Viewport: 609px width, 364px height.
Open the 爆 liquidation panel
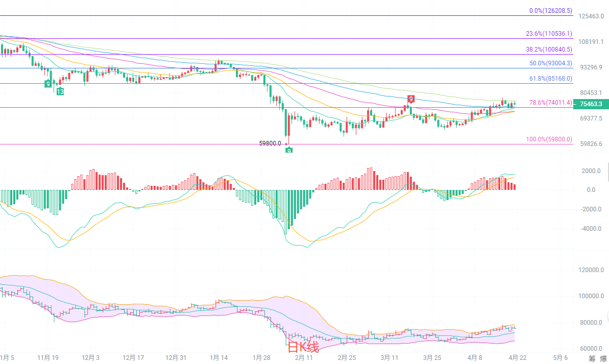(x=603, y=358)
